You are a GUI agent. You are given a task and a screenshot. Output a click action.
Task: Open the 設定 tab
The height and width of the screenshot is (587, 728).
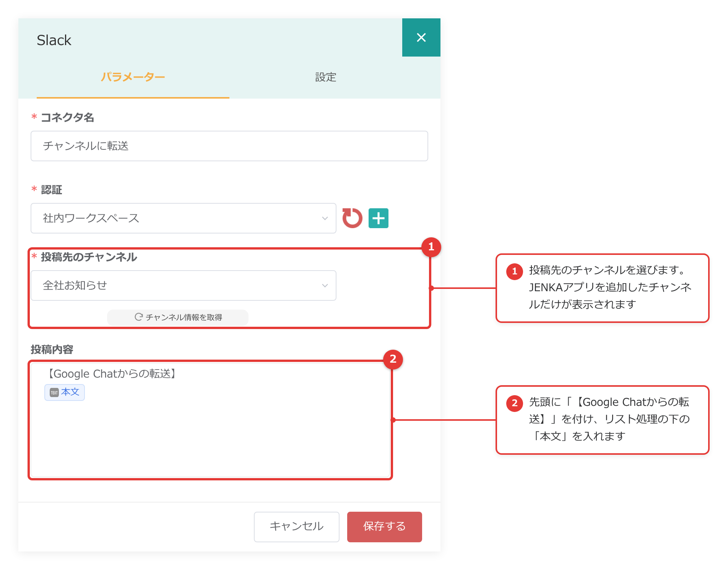click(x=326, y=77)
